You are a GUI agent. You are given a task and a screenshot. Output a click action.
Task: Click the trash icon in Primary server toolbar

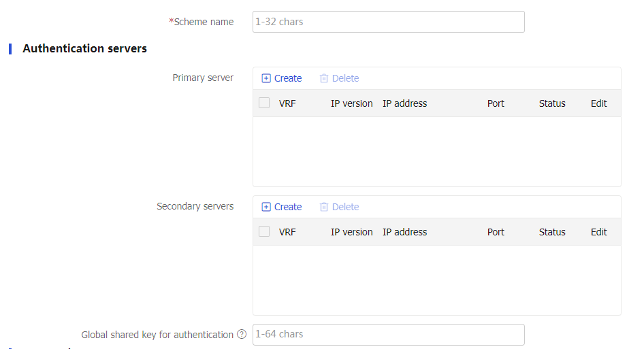(324, 78)
